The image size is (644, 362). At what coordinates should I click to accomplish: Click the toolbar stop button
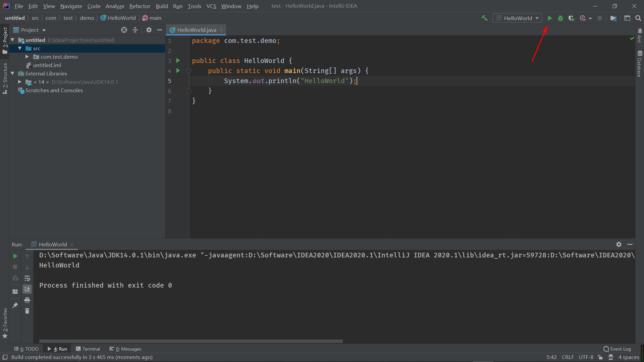coord(600,18)
